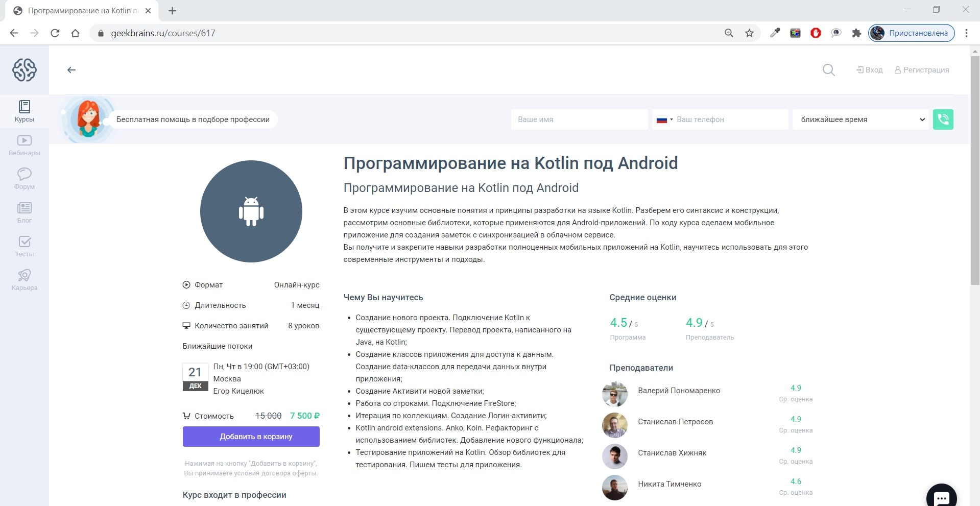Viewport: 980px width, 506px height.
Task: Click the site search magnifier icon
Action: 828,70
